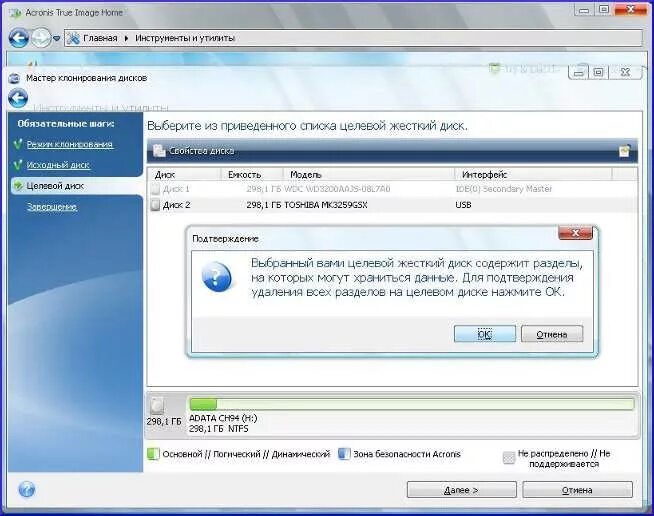Click the Далее > button
The width and height of the screenshot is (654, 516).
461,490
